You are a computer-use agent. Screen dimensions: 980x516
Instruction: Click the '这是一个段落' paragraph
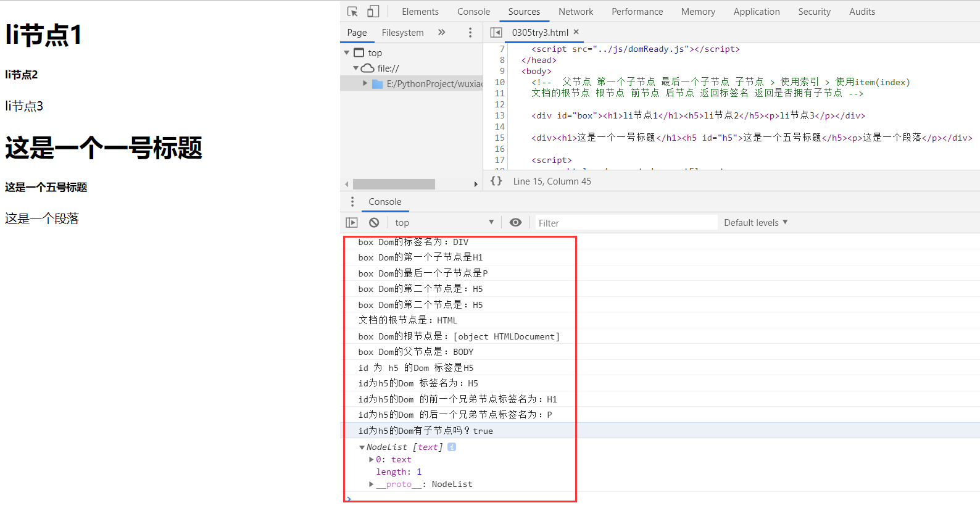coord(42,218)
